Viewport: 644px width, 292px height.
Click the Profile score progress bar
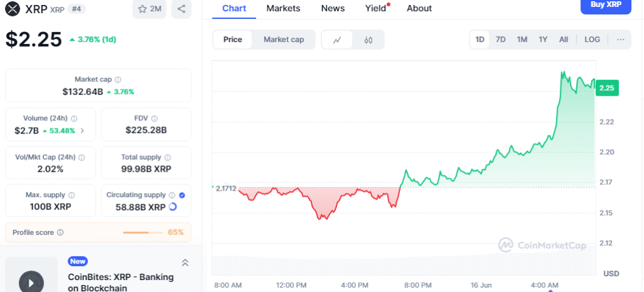pos(143,232)
